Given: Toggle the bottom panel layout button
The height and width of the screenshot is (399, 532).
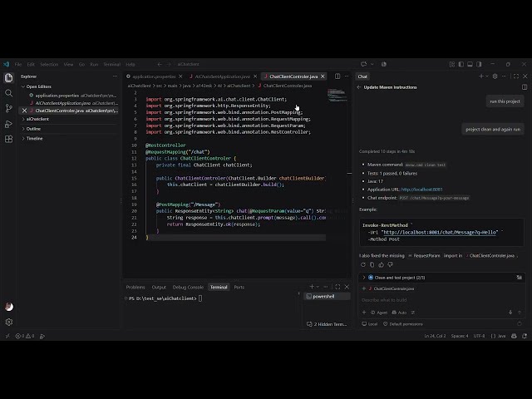Looking at the screenshot, I should click(470, 64).
